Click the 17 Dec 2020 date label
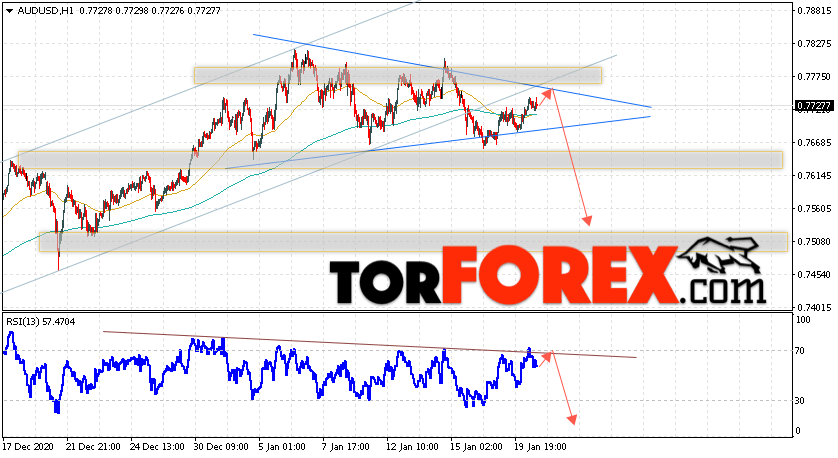 point(27,447)
